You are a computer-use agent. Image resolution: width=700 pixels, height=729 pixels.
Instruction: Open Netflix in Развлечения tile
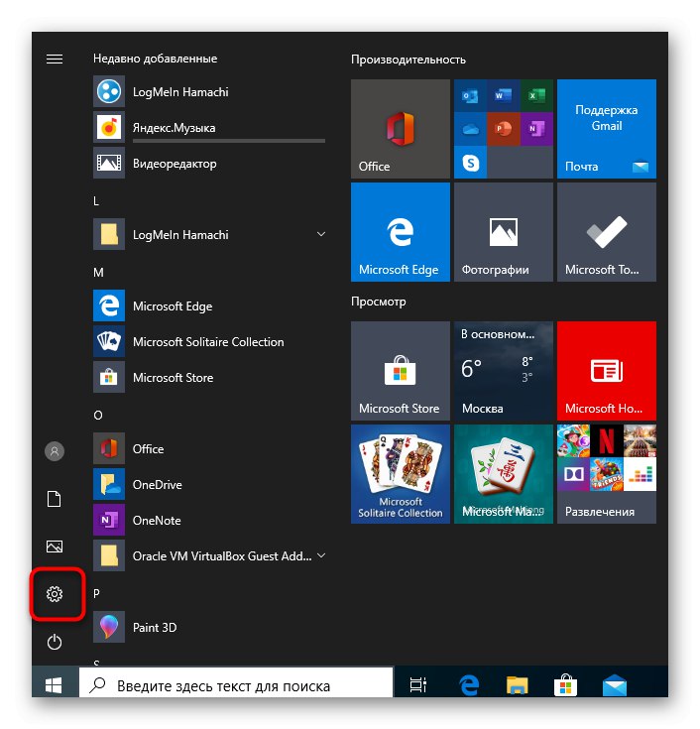606,440
